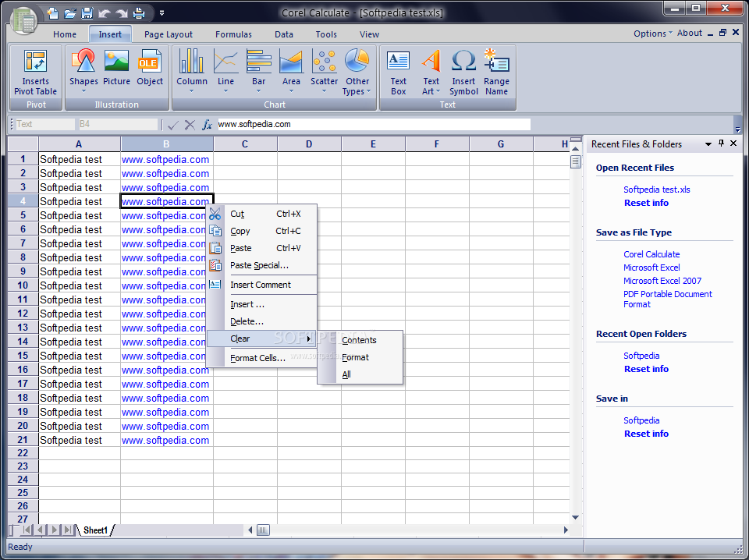Image resolution: width=749 pixels, height=560 pixels.
Task: Select Corel Calculate save file type
Action: pos(651,254)
